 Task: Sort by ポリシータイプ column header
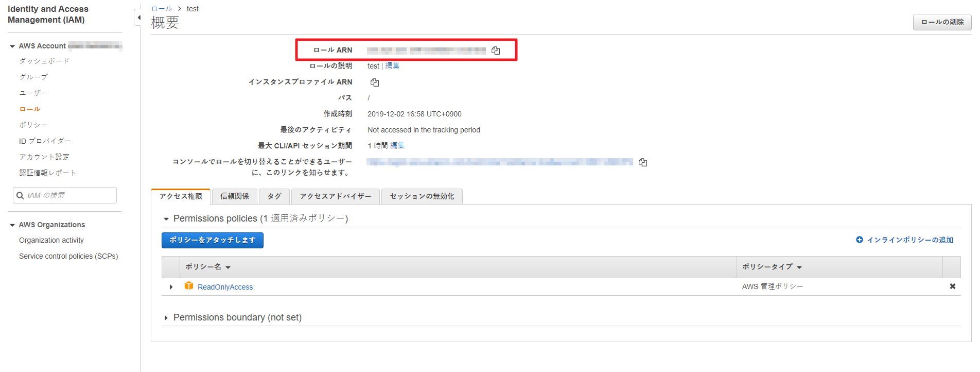[772, 267]
